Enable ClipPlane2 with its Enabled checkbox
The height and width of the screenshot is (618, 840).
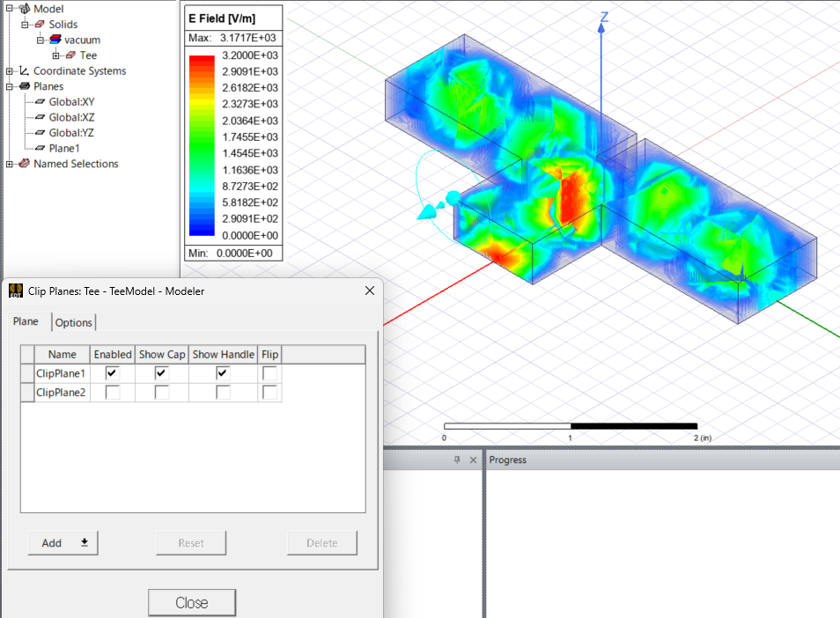[x=112, y=393]
